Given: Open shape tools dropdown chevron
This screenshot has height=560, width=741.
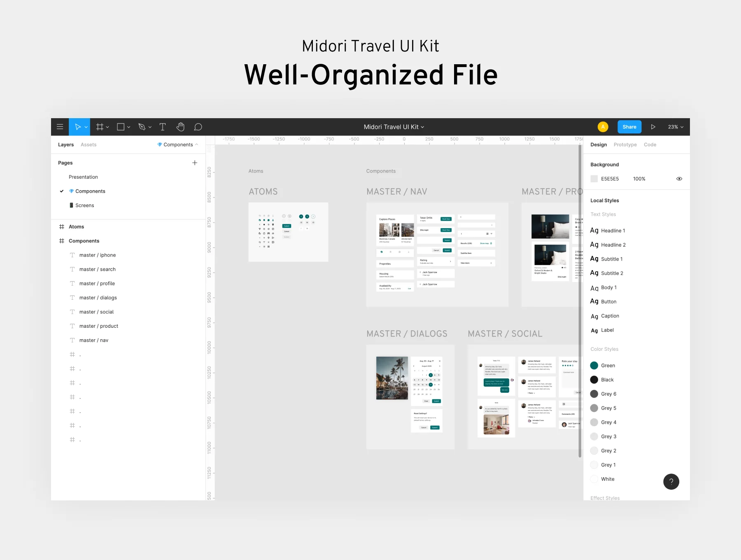Looking at the screenshot, I should pyautogui.click(x=129, y=127).
